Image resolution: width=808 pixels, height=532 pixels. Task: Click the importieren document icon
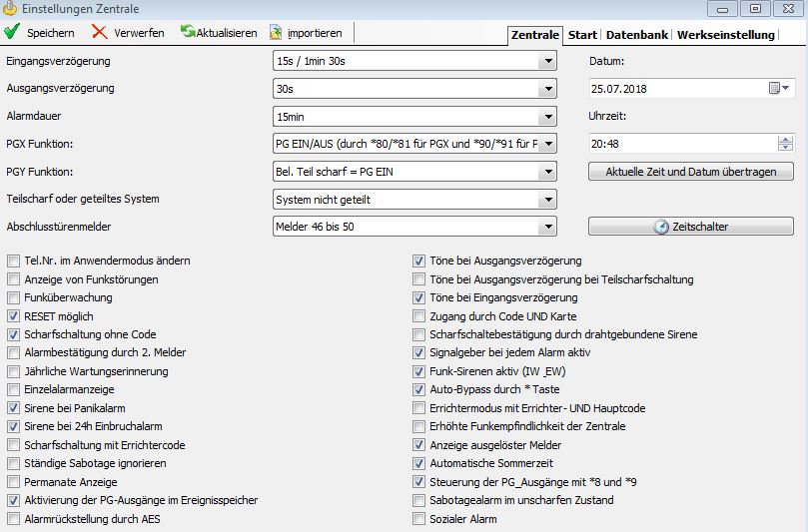pos(276,32)
